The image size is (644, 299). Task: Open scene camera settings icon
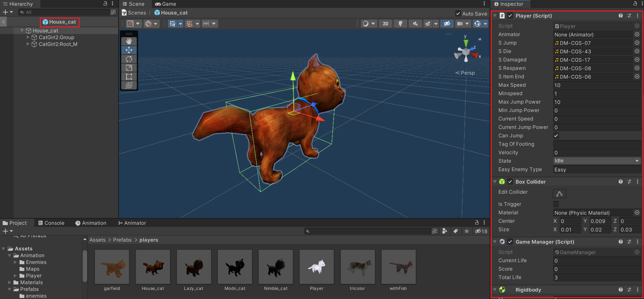tap(460, 24)
